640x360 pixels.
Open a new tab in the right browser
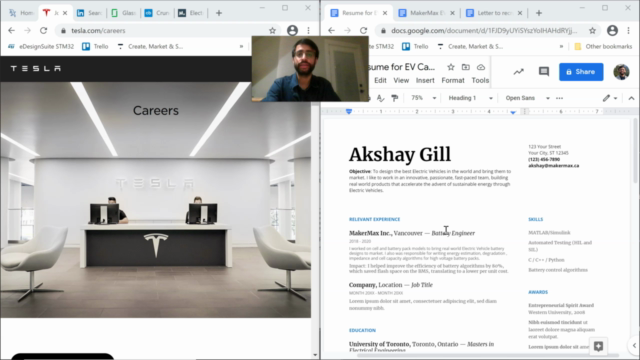539,13
